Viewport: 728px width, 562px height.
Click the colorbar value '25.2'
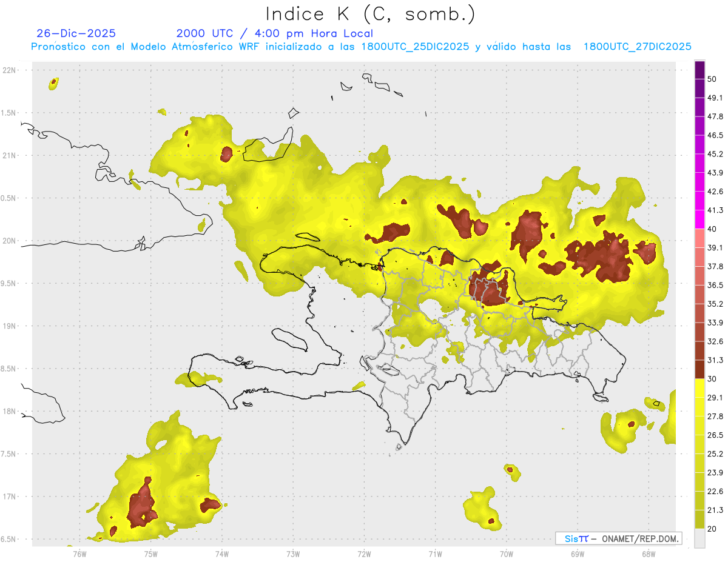click(x=715, y=455)
